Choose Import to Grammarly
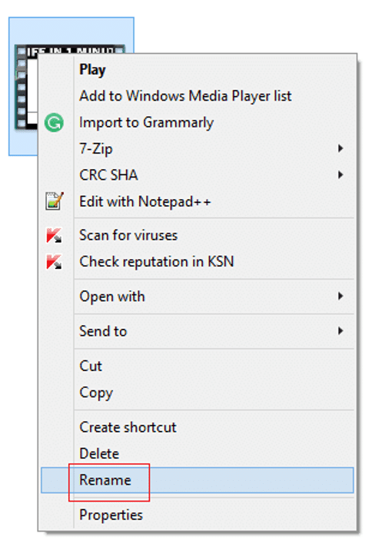The height and width of the screenshot is (547, 392). coord(198,123)
